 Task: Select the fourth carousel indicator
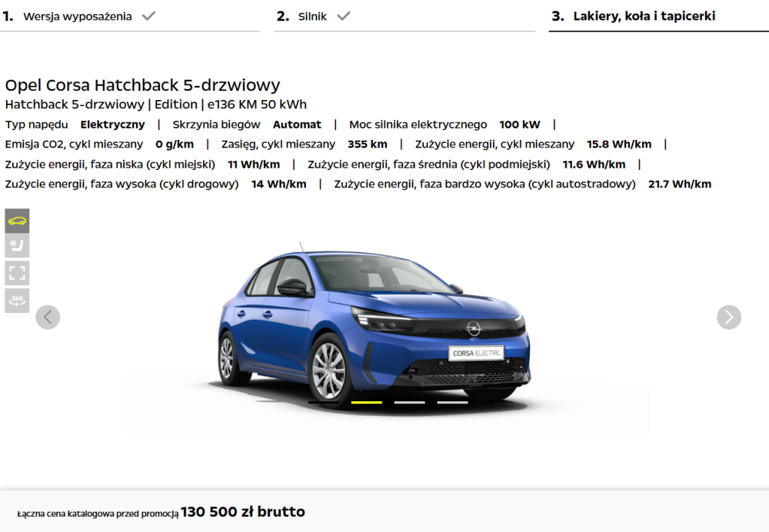[x=452, y=402]
